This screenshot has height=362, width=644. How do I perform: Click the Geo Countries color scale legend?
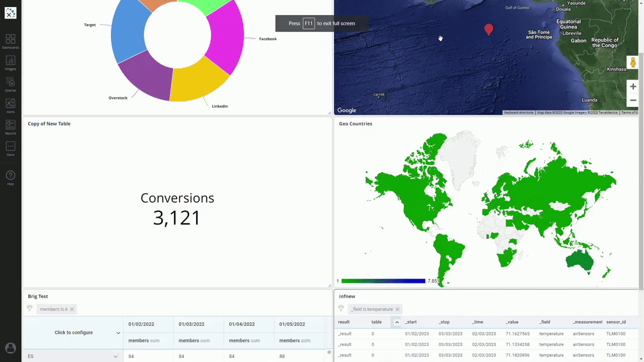pos(383,281)
